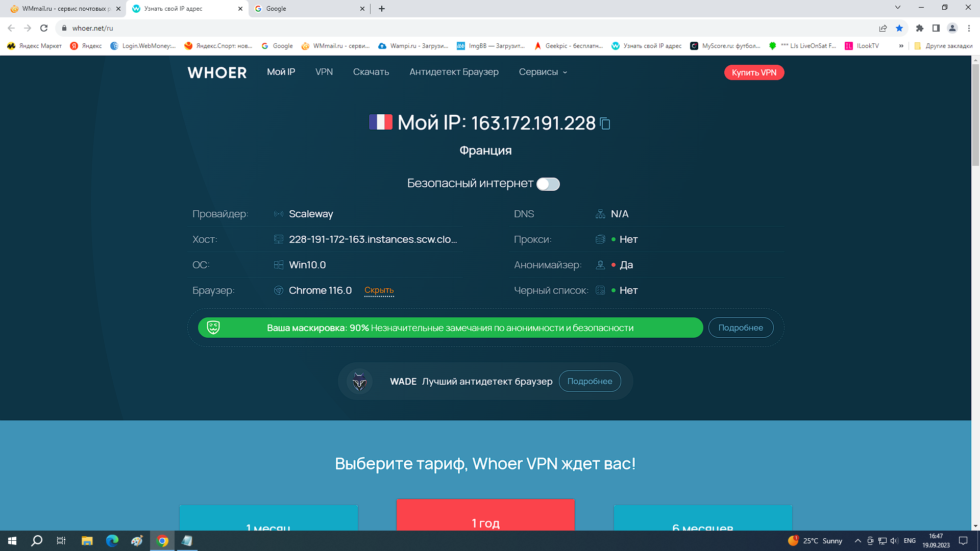Open the notification center icon
The width and height of the screenshot is (980, 551).
click(x=963, y=541)
